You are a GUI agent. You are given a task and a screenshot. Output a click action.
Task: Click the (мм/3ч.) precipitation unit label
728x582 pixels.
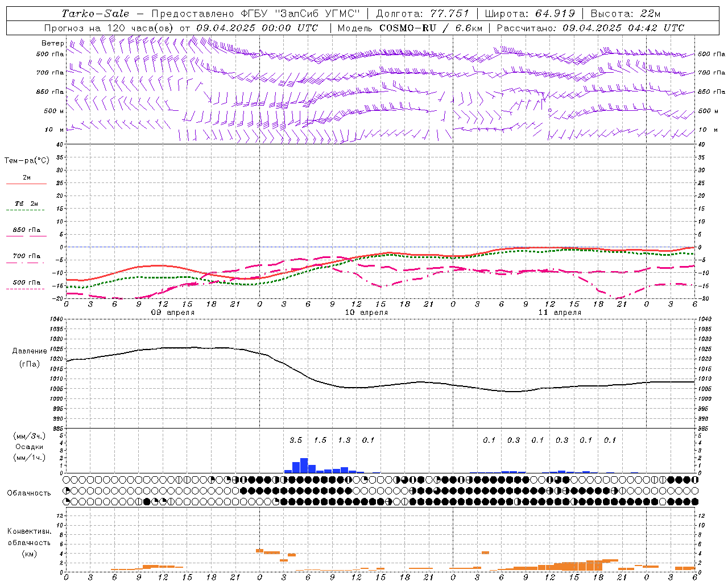pos(29,436)
